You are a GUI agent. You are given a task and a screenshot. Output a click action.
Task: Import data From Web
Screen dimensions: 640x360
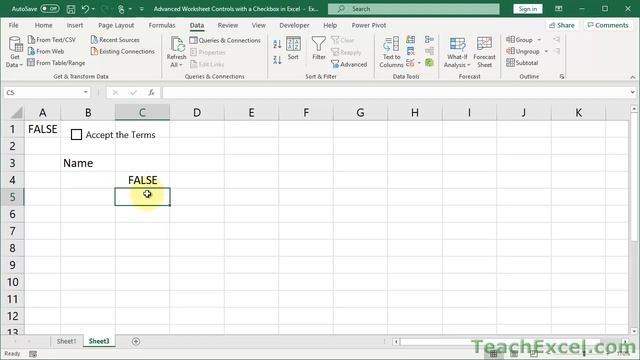point(46,51)
